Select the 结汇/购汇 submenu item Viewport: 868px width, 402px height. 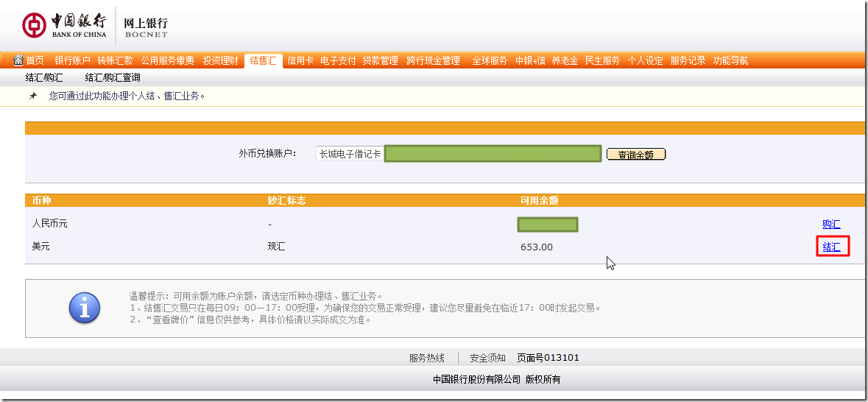44,77
